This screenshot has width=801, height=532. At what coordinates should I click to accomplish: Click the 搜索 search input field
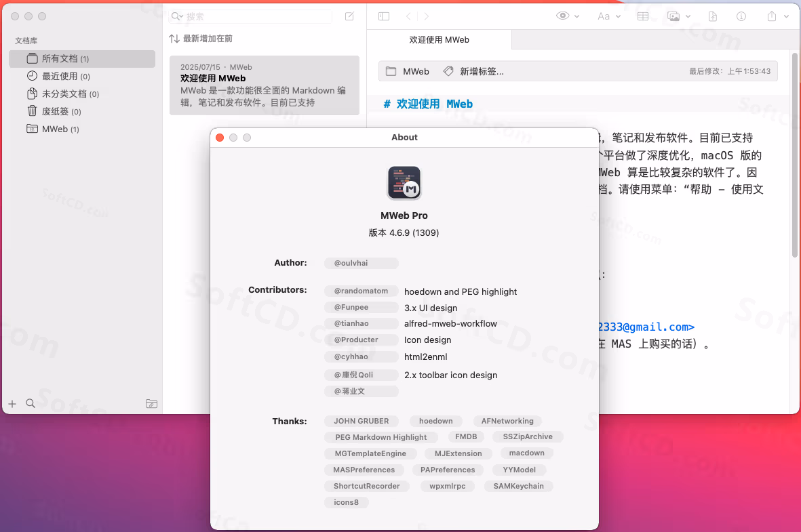coord(251,16)
